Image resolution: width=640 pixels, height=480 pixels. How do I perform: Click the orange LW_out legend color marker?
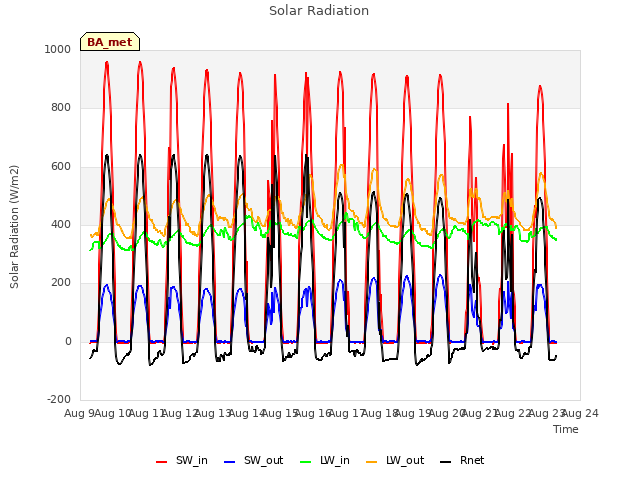point(372,462)
